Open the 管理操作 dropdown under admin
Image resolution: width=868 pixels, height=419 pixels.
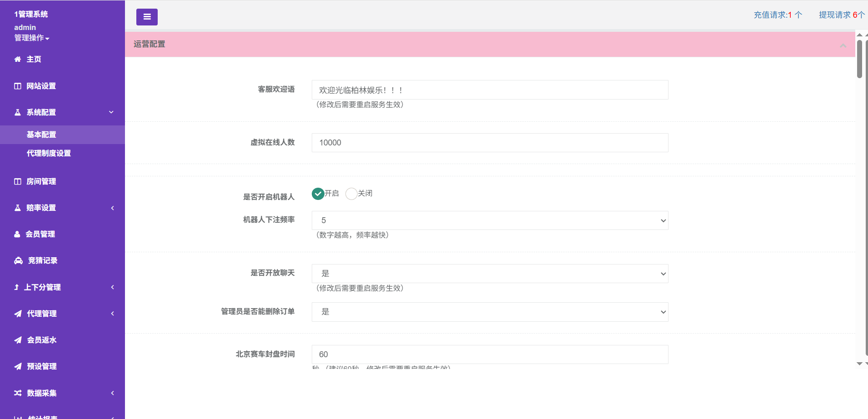tap(32, 38)
